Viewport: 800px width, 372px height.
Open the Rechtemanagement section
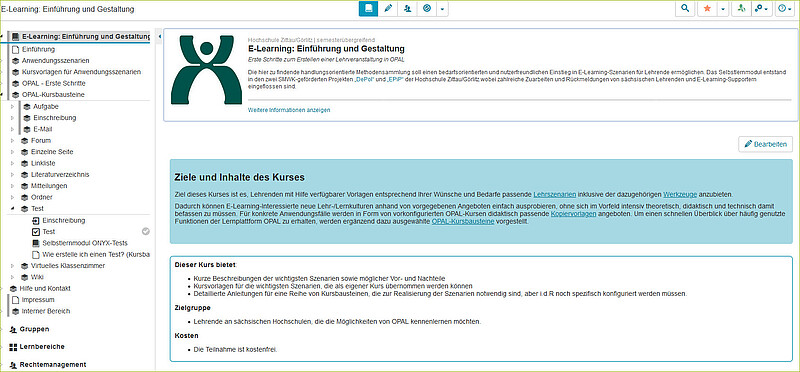pyautogui.click(x=53, y=364)
